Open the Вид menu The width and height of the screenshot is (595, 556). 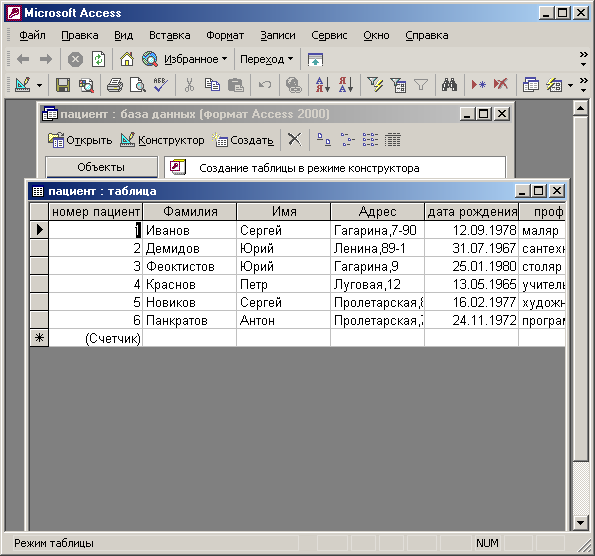click(124, 35)
